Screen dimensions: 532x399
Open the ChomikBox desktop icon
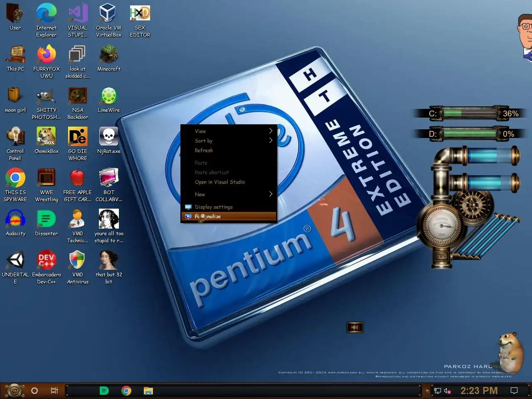[47, 140]
